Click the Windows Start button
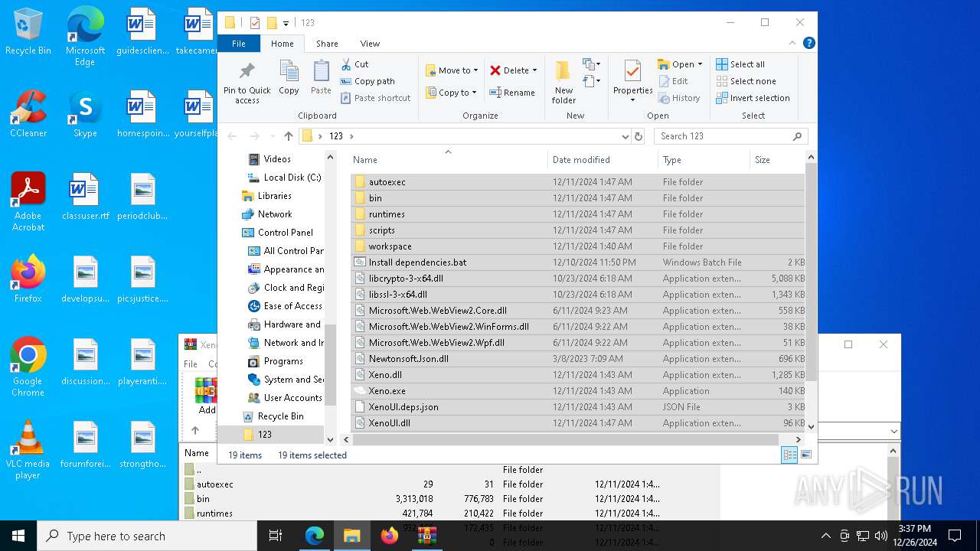Screen dimensions: 980x551 point(18,536)
